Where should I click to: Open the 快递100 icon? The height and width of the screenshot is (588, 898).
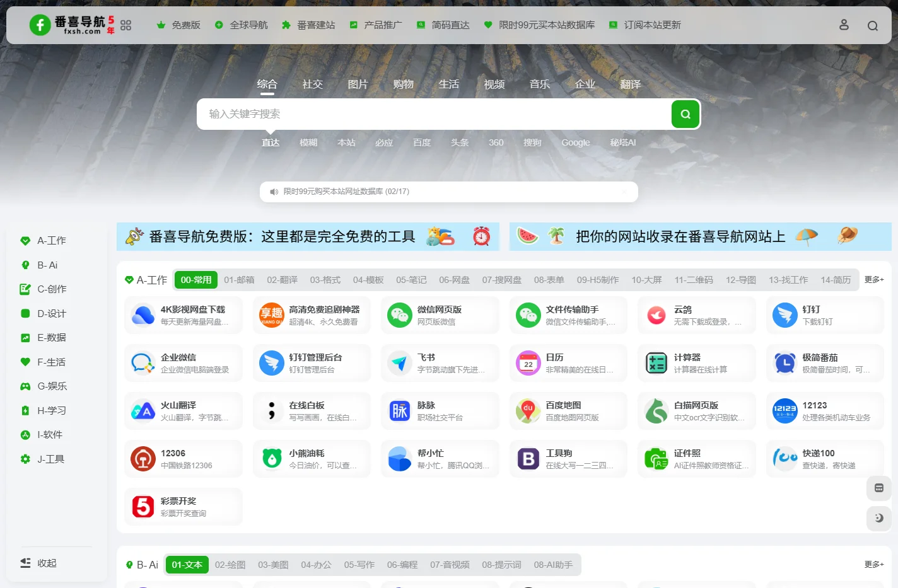[x=785, y=459]
